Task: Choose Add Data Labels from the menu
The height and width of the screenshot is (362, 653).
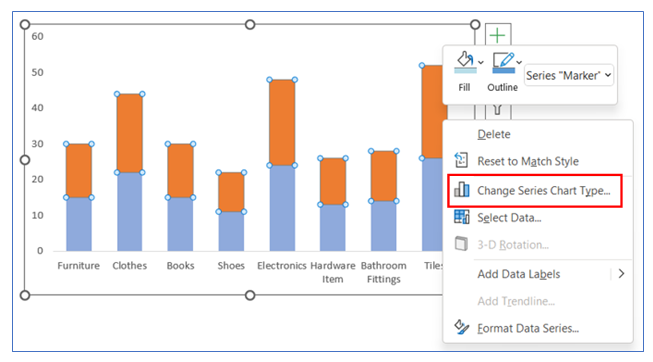Action: point(518,274)
